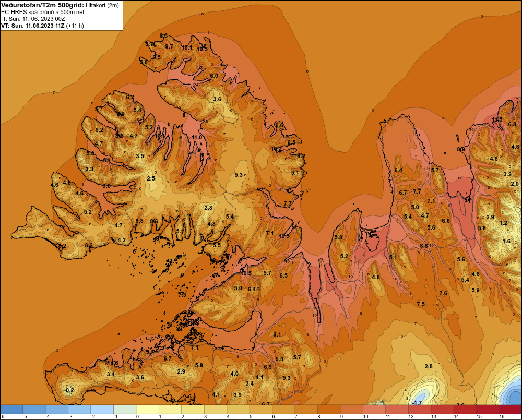Click the '2.0' temperature value

coord(515,184)
